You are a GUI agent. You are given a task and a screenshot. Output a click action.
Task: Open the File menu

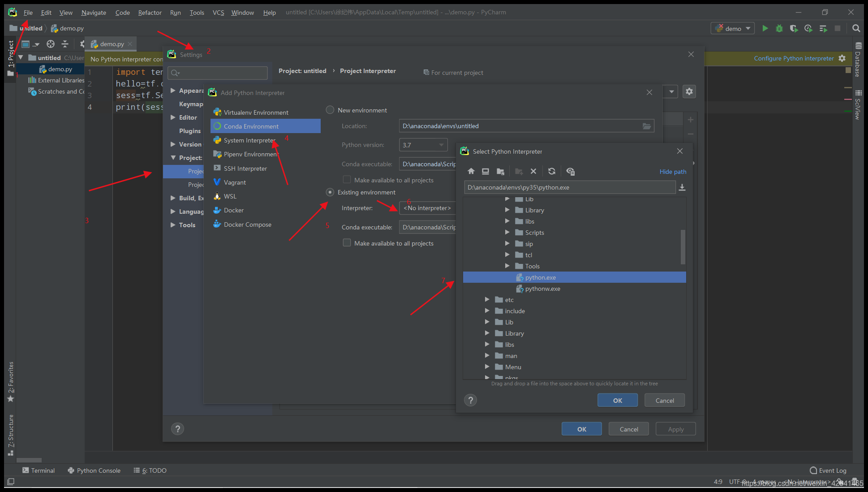tap(28, 13)
